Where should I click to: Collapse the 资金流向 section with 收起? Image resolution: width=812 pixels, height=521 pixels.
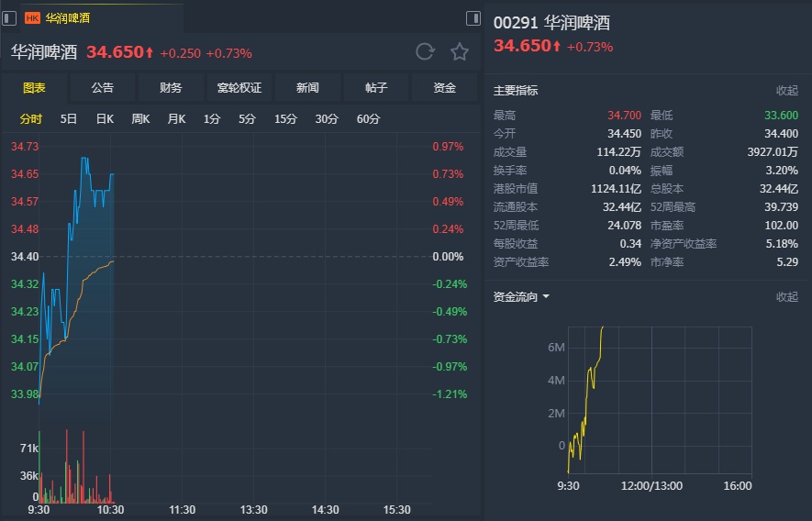tap(787, 296)
